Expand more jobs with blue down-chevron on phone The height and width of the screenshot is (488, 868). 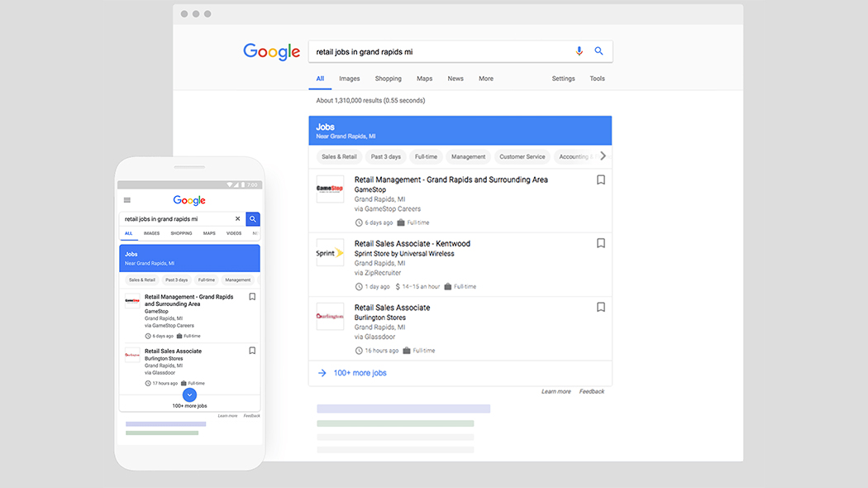click(189, 395)
